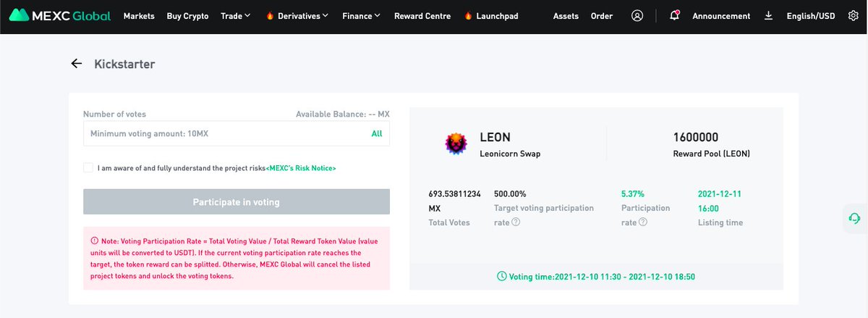Click the 693.53811234 total votes value
Viewport: 868px width, 318px height.
[x=455, y=194]
